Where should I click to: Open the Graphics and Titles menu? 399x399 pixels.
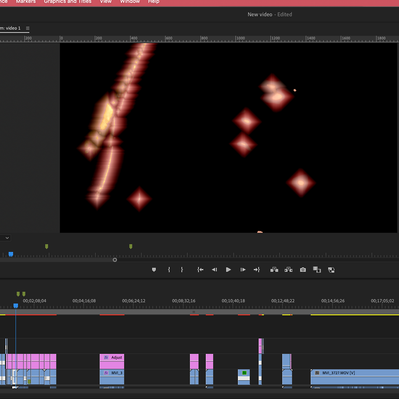point(67,2)
